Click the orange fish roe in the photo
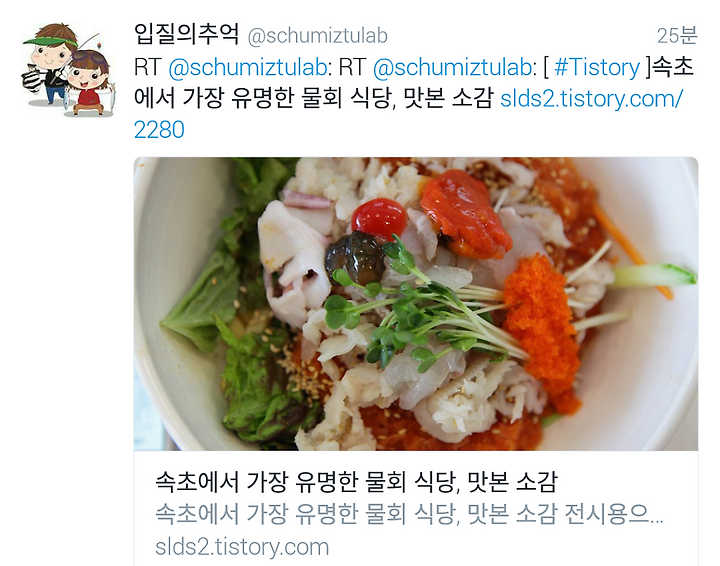 [x=540, y=331]
